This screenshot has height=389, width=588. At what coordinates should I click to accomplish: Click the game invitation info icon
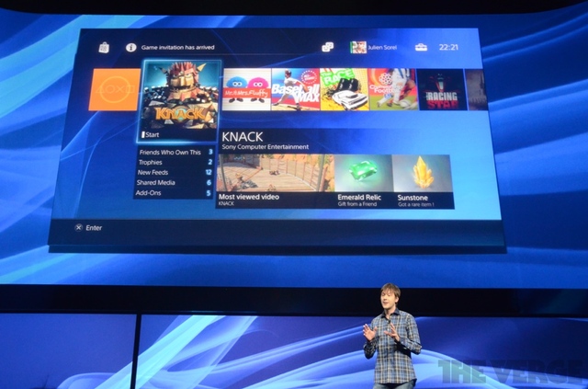[130, 46]
